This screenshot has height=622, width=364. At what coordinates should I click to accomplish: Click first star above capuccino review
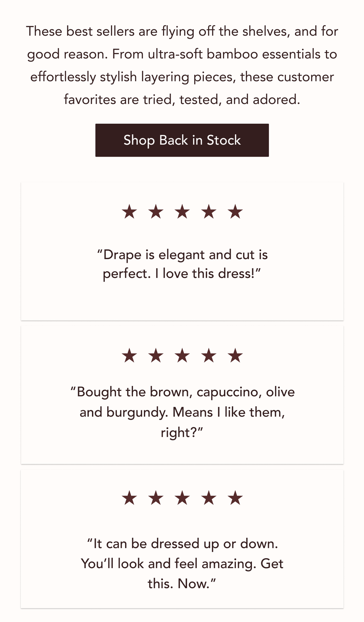(129, 356)
